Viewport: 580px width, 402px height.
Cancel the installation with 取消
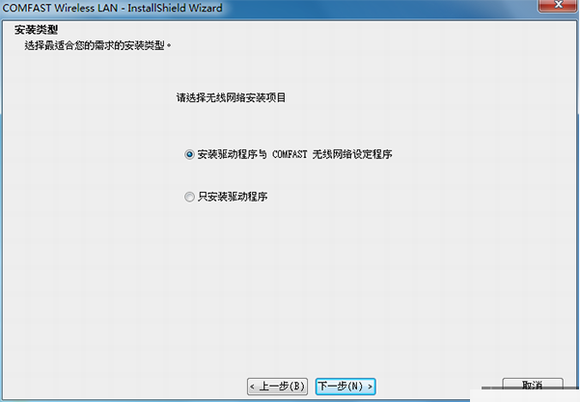tap(533, 385)
